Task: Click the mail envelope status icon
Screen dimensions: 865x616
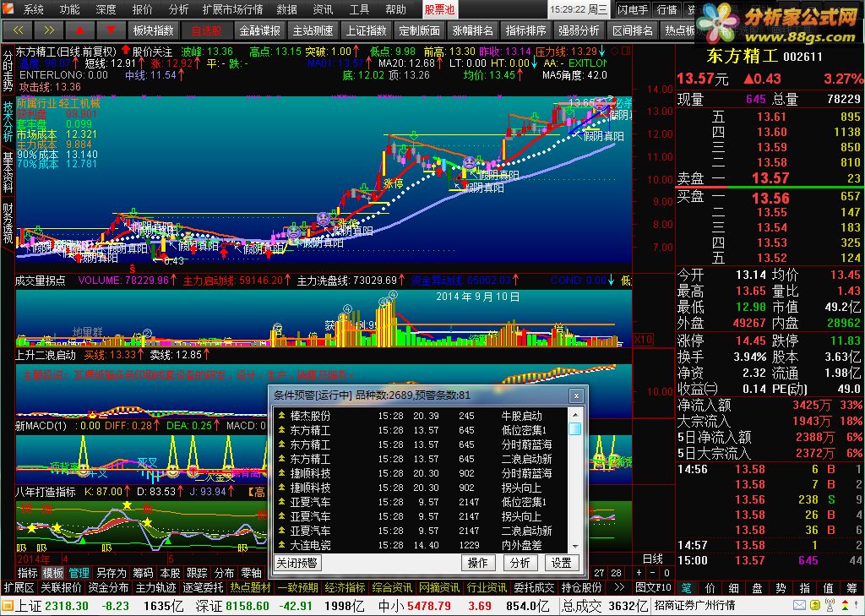Action: point(799,606)
